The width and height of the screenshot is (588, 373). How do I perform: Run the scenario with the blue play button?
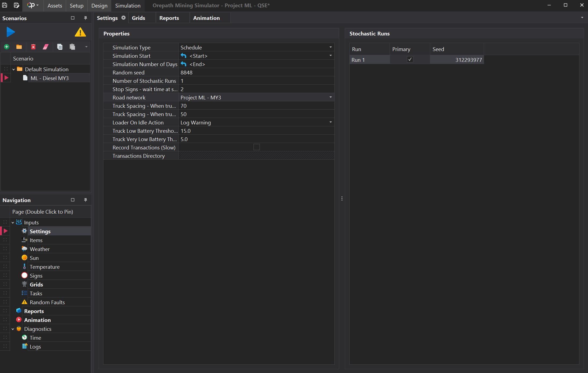coord(11,32)
